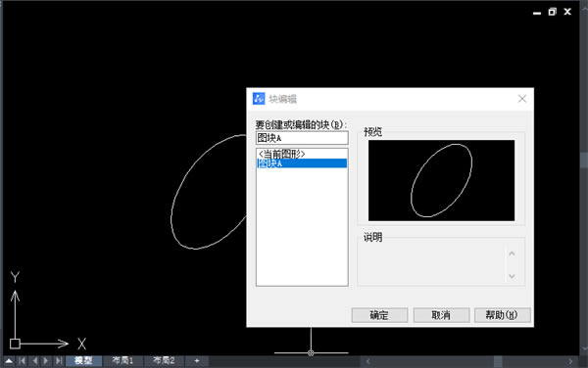Jump to the first layout tab arrow
Image resolution: width=588 pixels, height=368 pixels.
22,361
